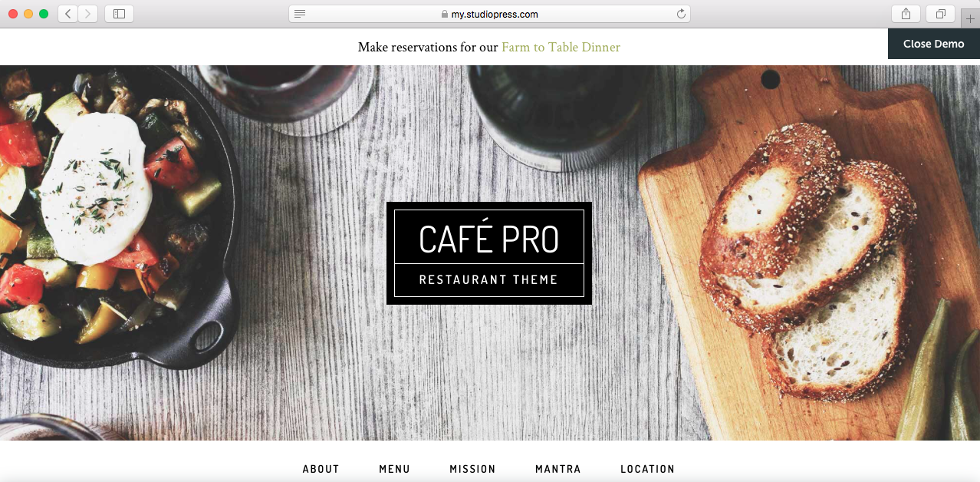Select Mantra in the navigation bar
Viewport: 980px width, 482px height.
[x=558, y=469]
